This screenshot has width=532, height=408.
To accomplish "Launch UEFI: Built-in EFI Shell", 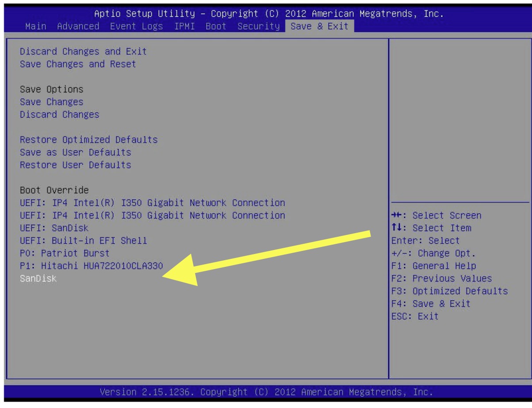I will pyautogui.click(x=83, y=241).
